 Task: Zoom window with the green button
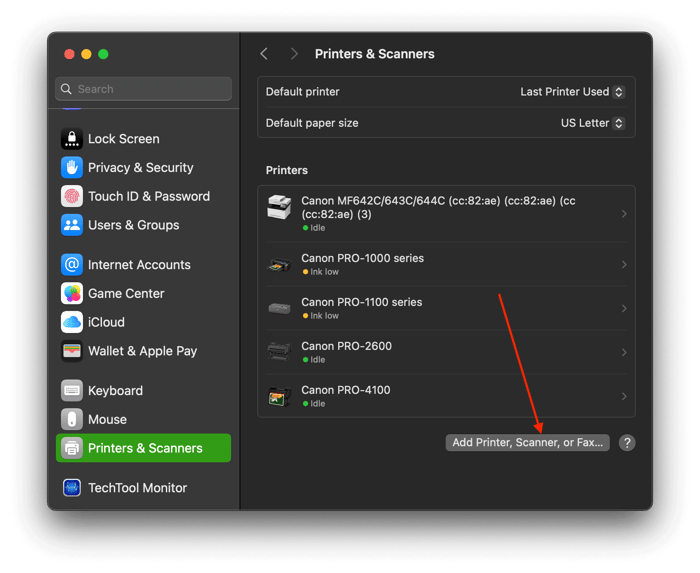103,54
